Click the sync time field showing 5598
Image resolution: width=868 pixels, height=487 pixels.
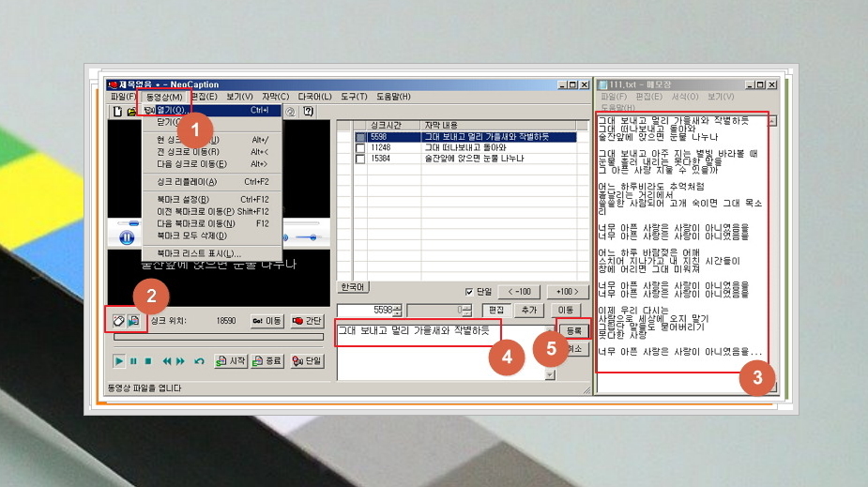(365, 310)
